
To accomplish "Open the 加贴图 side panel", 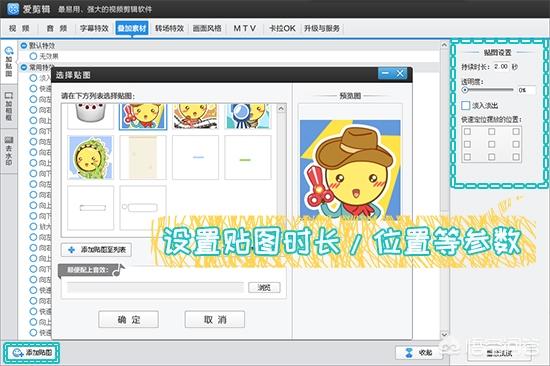I will coord(9,62).
